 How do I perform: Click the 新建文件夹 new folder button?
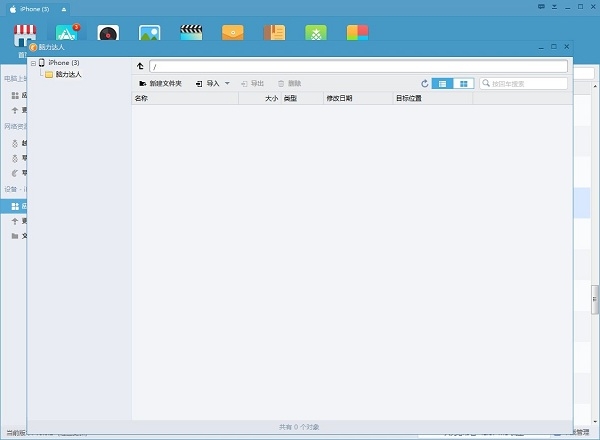160,83
